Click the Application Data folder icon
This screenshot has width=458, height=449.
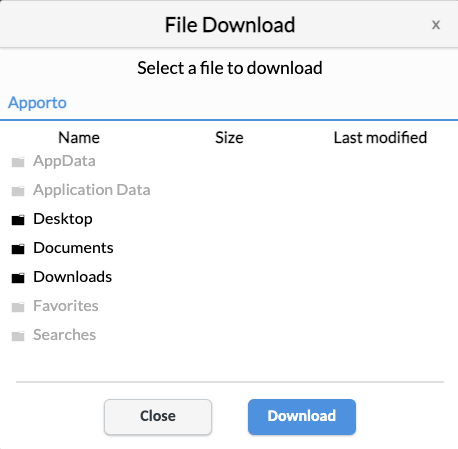(18, 191)
